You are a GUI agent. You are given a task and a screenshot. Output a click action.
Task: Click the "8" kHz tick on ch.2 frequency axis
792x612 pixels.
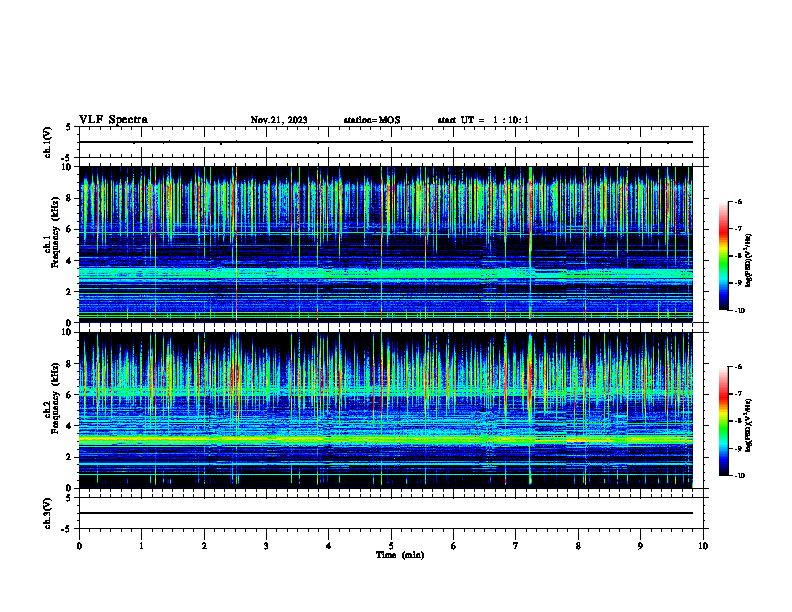(70, 364)
